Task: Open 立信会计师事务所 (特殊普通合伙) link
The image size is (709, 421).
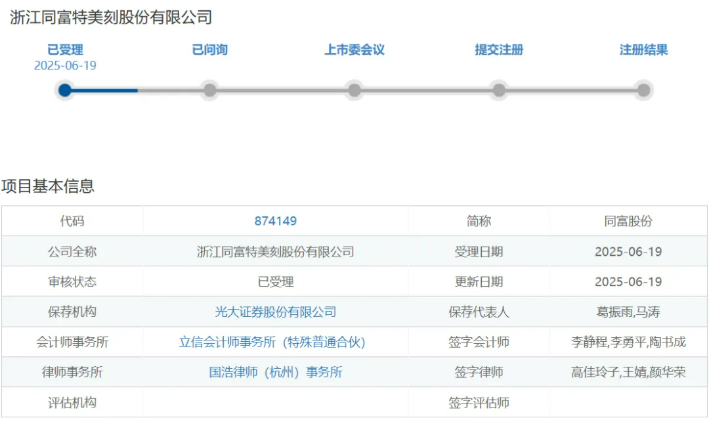Action: 272,342
